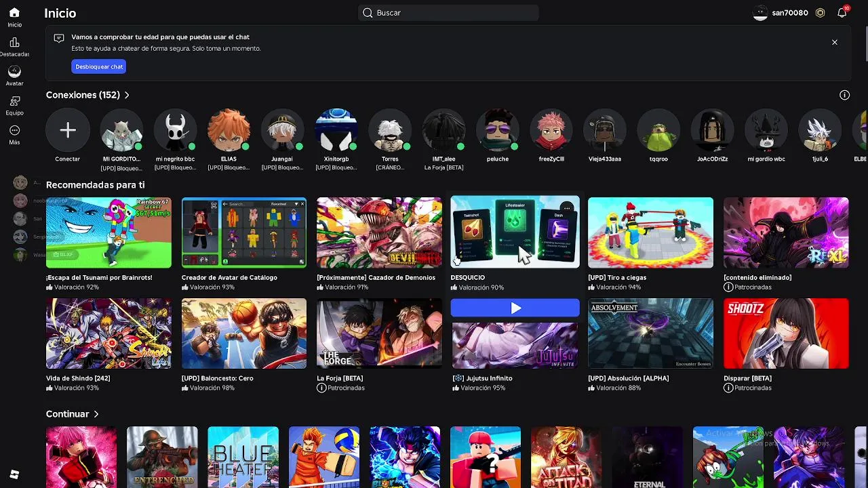The height and width of the screenshot is (488, 868).
Task: Open Tiro a ciegas game thumbnail
Action: coord(650,232)
